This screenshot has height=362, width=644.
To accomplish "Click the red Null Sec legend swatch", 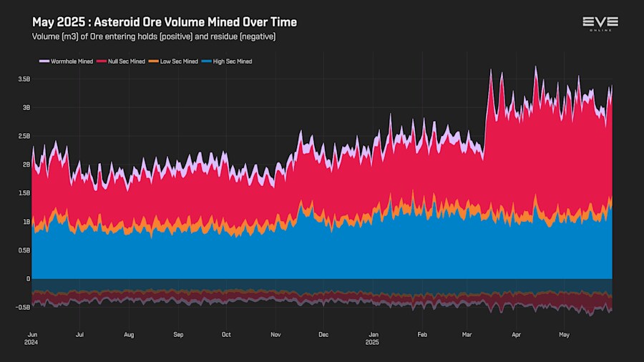I will tap(102, 61).
